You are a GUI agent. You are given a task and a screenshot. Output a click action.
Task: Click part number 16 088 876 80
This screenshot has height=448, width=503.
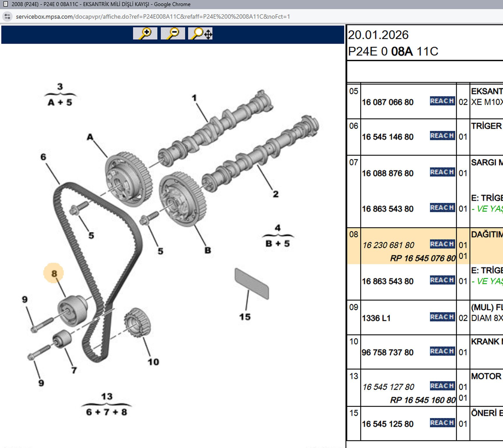(388, 173)
